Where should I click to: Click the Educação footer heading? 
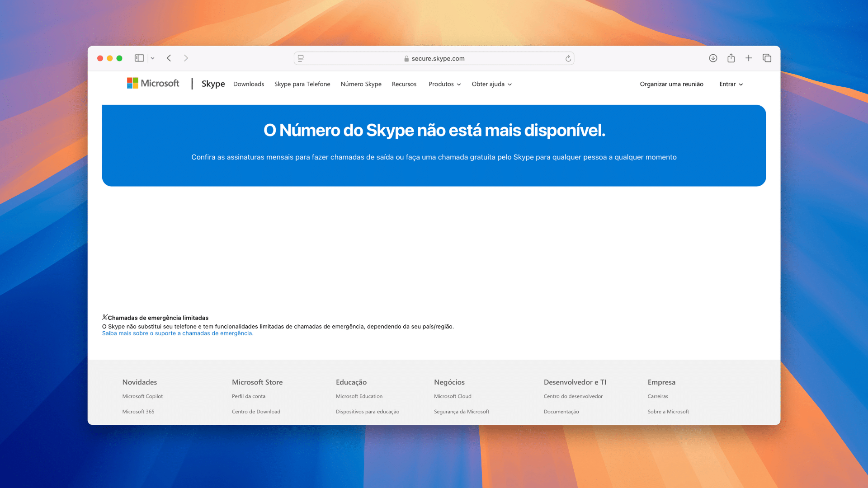(x=351, y=382)
